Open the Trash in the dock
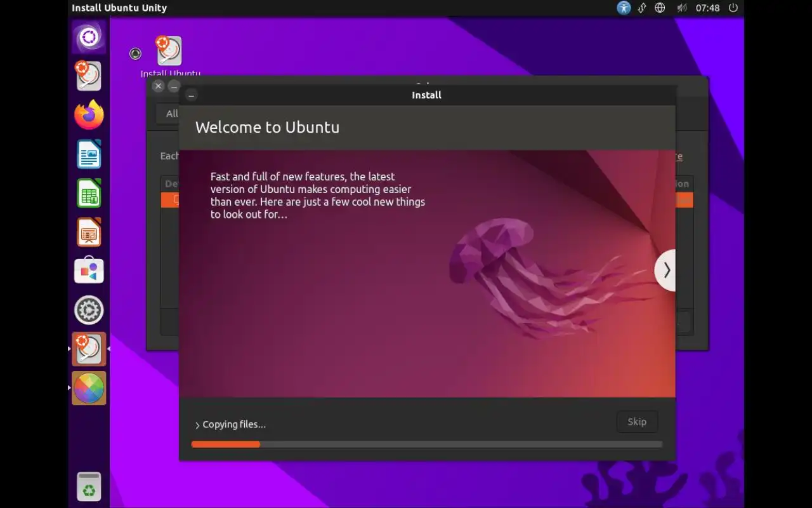 click(x=89, y=486)
